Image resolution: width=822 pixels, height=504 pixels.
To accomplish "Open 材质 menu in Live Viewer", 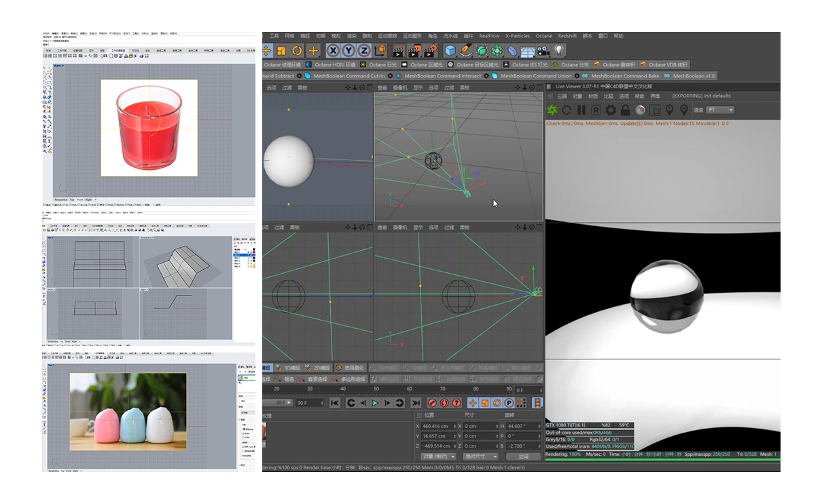I will click(x=593, y=96).
